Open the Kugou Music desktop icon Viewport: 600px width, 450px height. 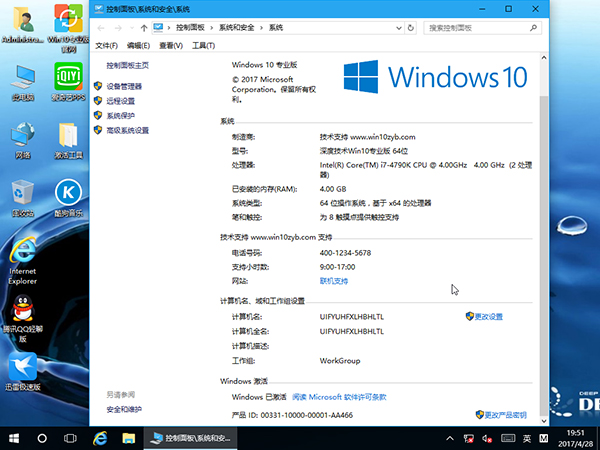(x=67, y=192)
